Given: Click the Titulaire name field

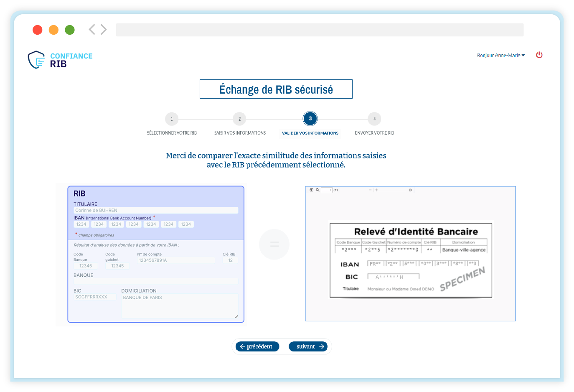Looking at the screenshot, I should coord(156,210).
